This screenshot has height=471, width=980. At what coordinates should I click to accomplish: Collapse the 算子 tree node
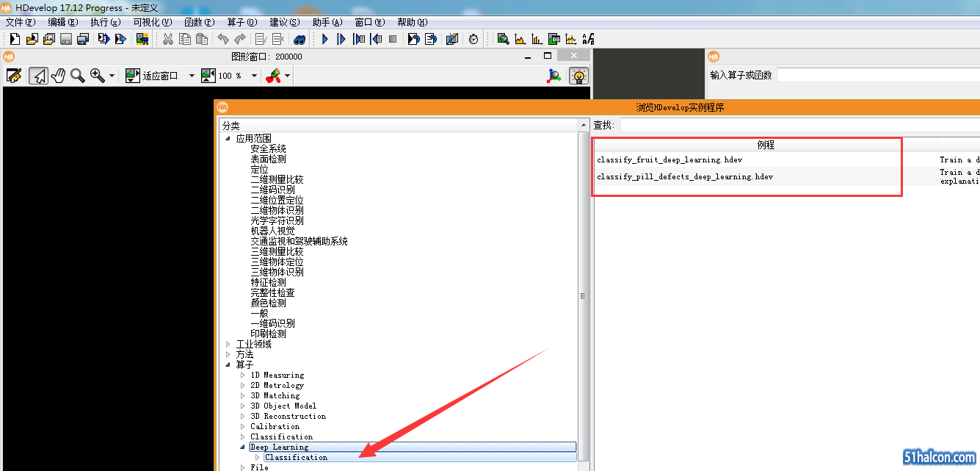click(x=228, y=364)
